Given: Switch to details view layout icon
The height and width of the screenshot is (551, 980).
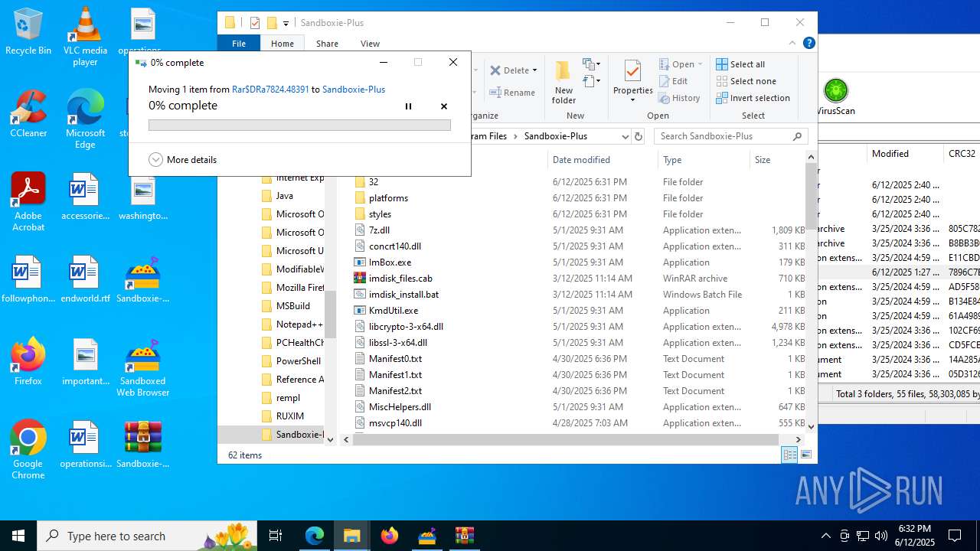Looking at the screenshot, I should click(x=789, y=455).
